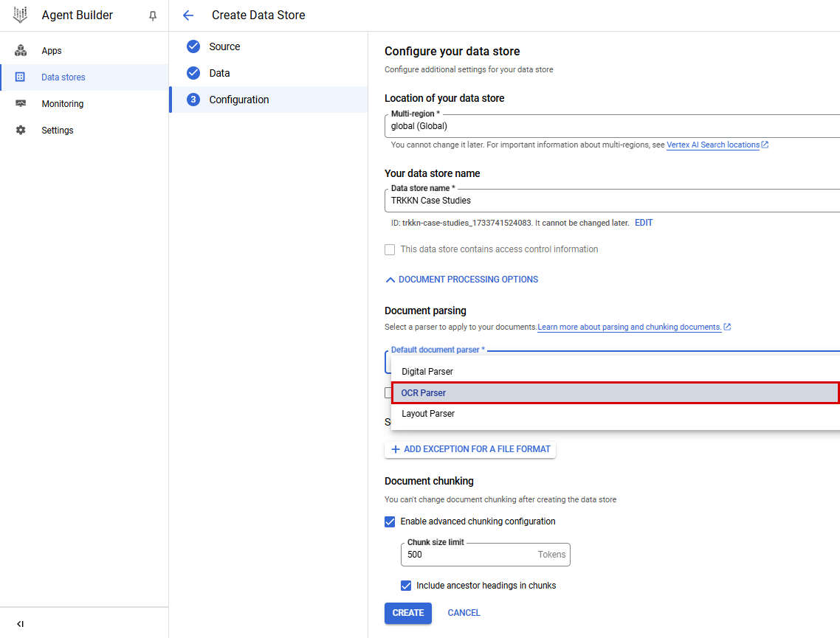Collapse the Document Processing Options section
This screenshot has height=638, width=840.
(461, 280)
